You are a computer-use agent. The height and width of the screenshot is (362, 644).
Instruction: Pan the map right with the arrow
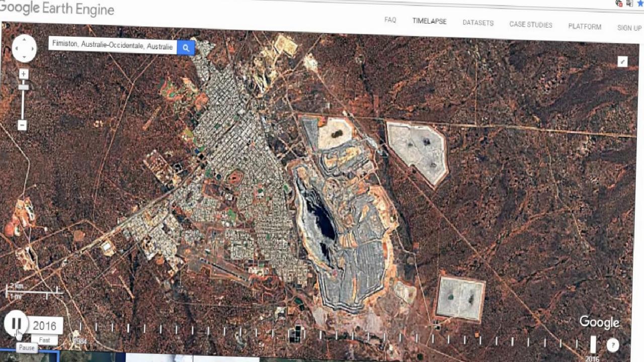coord(33,49)
